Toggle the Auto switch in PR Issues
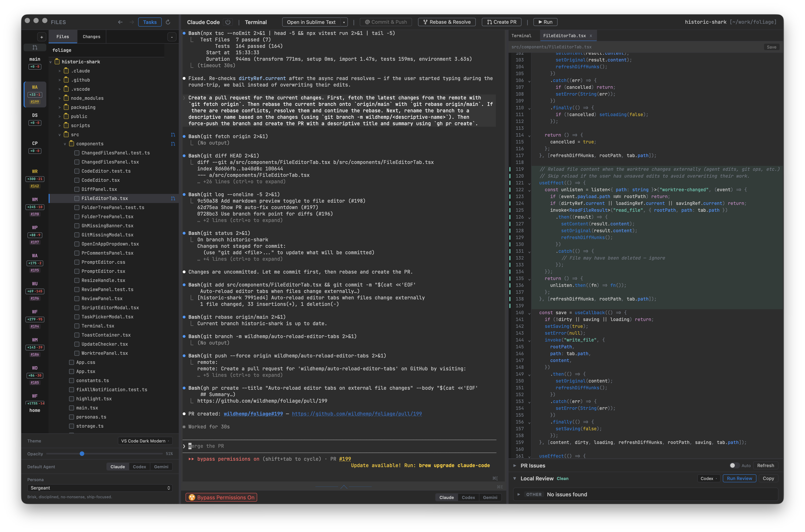 click(x=734, y=466)
